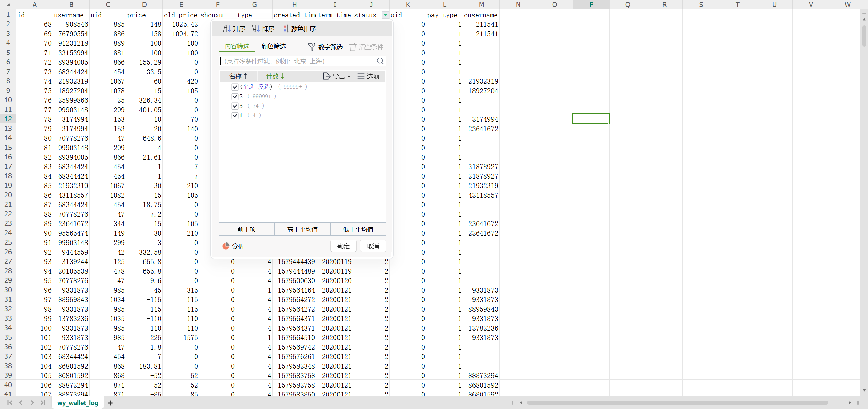Click the horizontal scrollbar at bottom
This screenshot has height=409, width=868.
click(x=677, y=403)
